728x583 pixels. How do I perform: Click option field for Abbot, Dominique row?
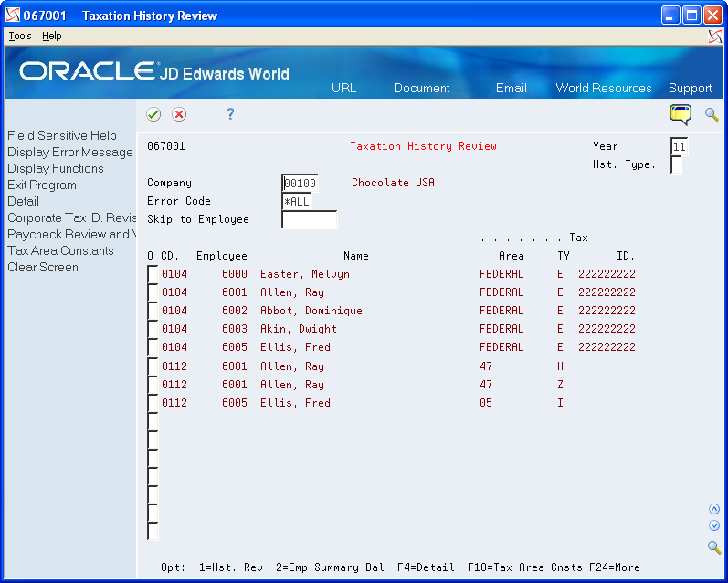153,311
